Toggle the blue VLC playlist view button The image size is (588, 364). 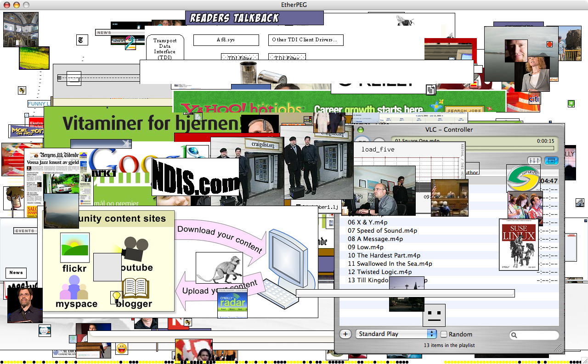tap(551, 161)
